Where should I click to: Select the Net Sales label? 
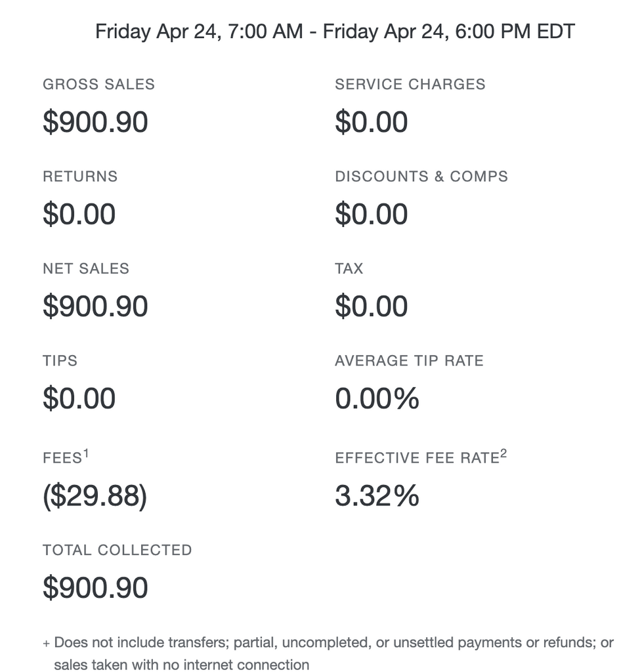click(x=86, y=268)
